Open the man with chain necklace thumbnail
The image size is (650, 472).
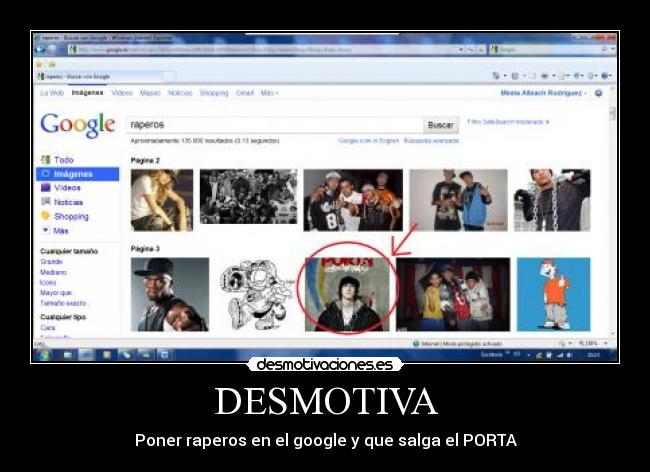(552, 200)
